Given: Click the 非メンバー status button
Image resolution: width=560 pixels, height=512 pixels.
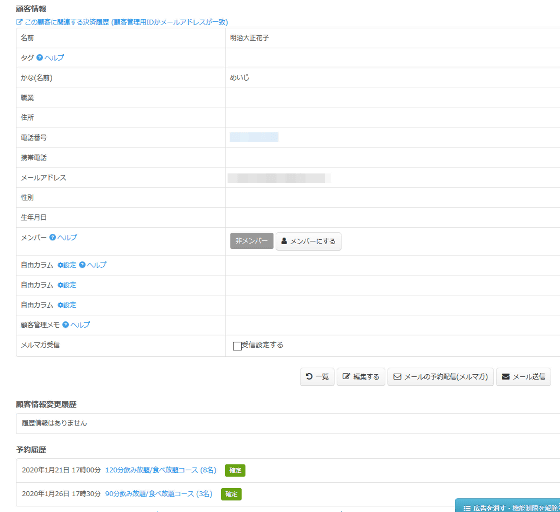Looking at the screenshot, I should [251, 241].
